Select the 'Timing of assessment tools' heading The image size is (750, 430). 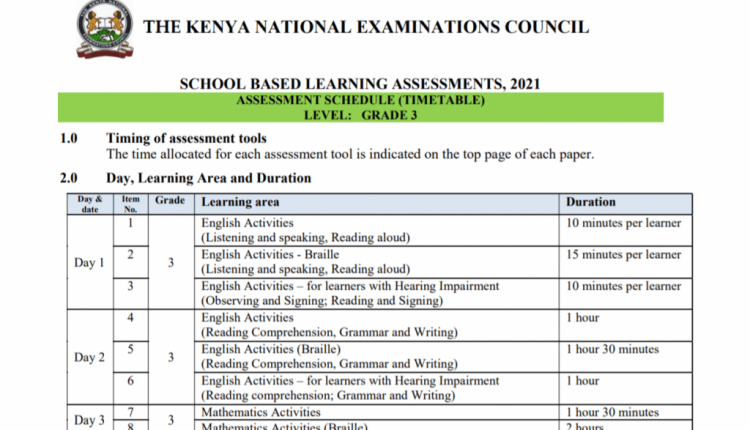(x=186, y=138)
